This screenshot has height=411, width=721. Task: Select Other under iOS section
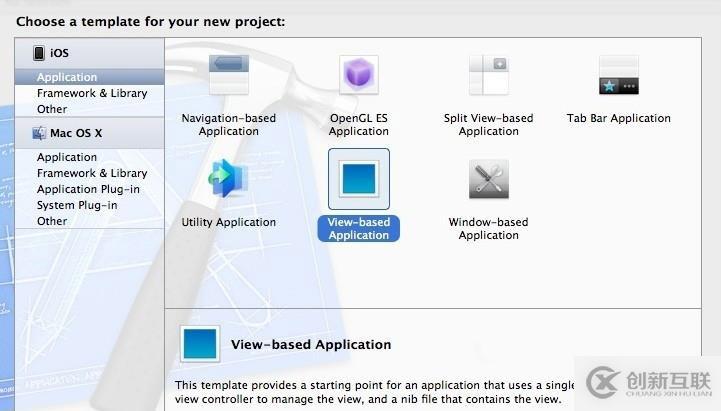89,109
